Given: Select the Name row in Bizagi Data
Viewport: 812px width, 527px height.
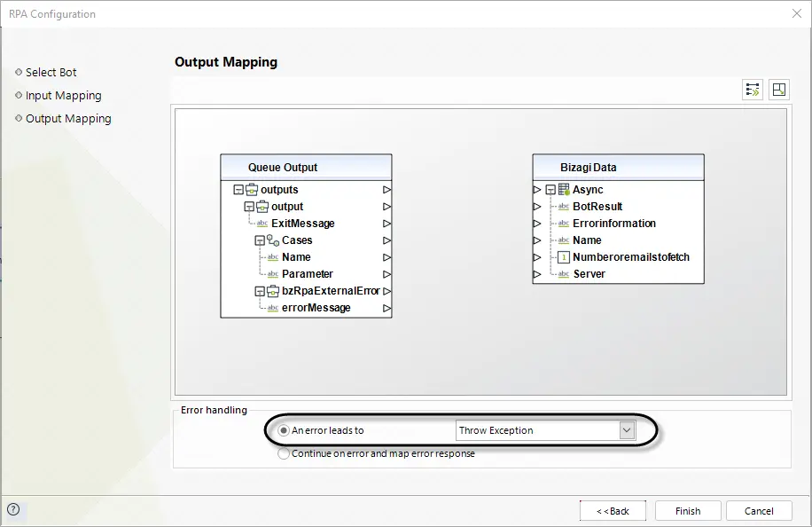Looking at the screenshot, I should tap(619, 240).
